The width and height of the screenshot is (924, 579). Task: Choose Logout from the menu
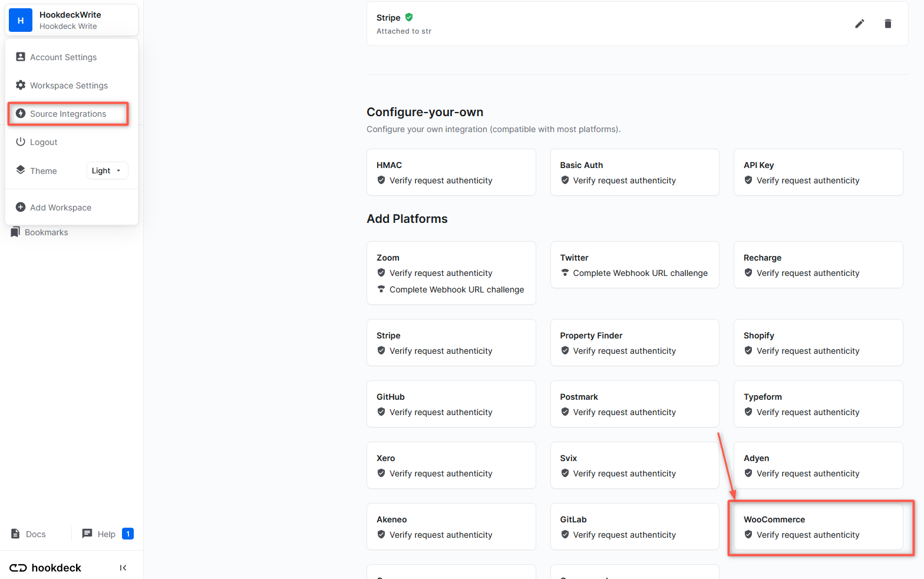(72, 142)
